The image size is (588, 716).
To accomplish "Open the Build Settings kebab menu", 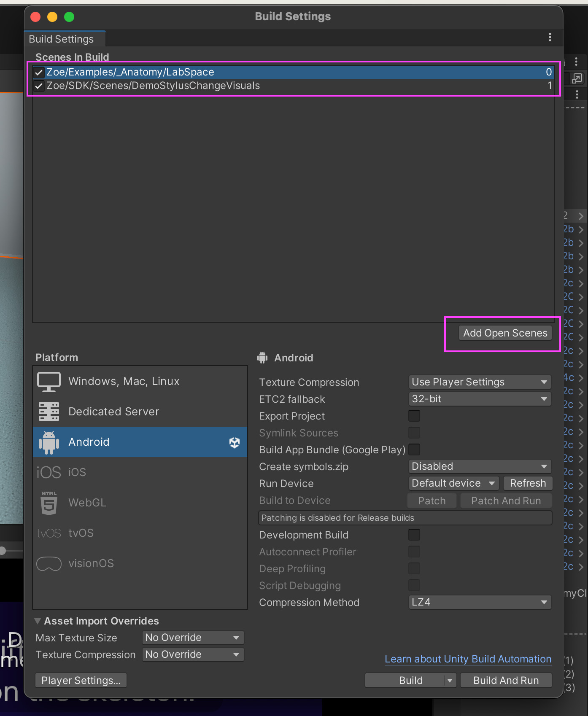I will pyautogui.click(x=550, y=37).
